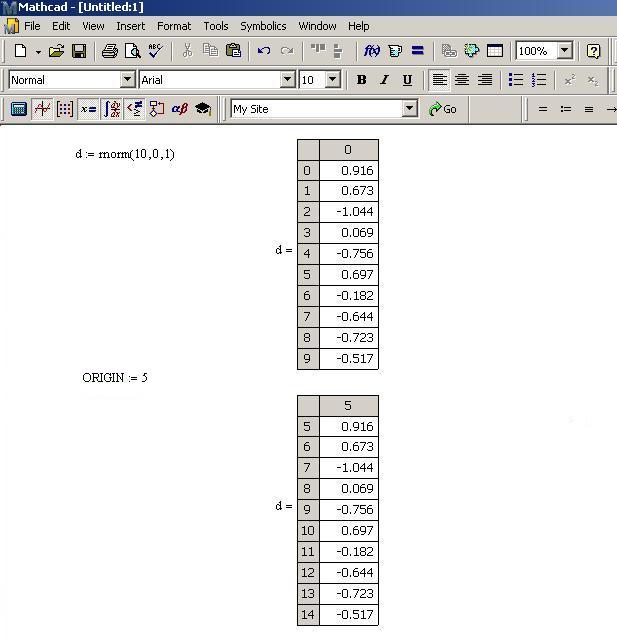Open the Normal style dropdown

(x=127, y=80)
